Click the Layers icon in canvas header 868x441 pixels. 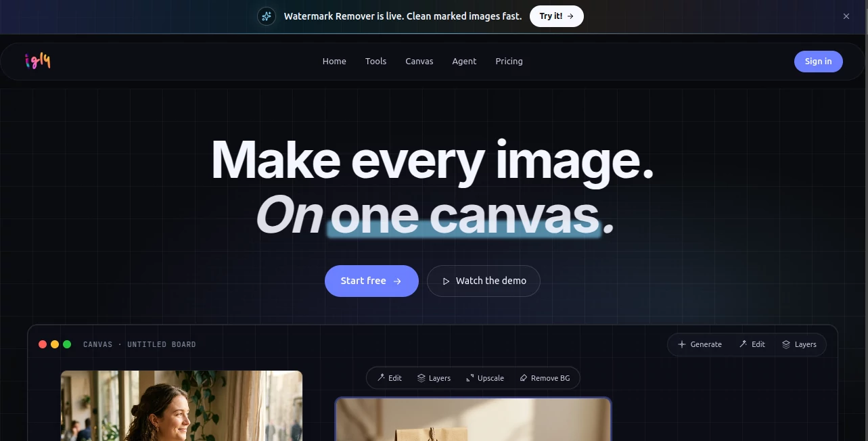pyautogui.click(x=786, y=344)
